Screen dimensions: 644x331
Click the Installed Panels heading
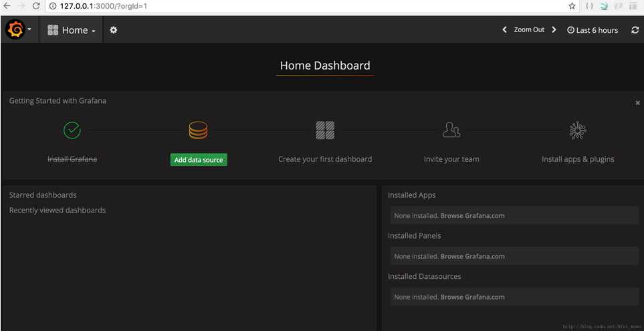(415, 236)
